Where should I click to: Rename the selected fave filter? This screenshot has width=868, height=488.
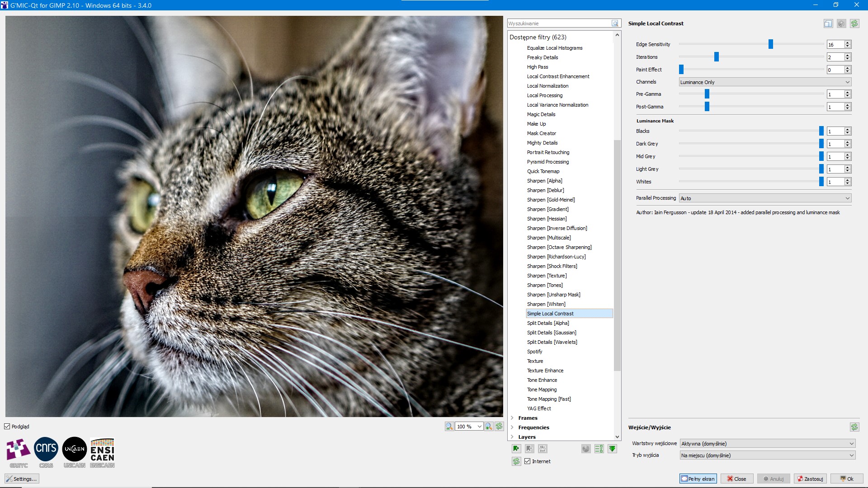tap(542, 449)
